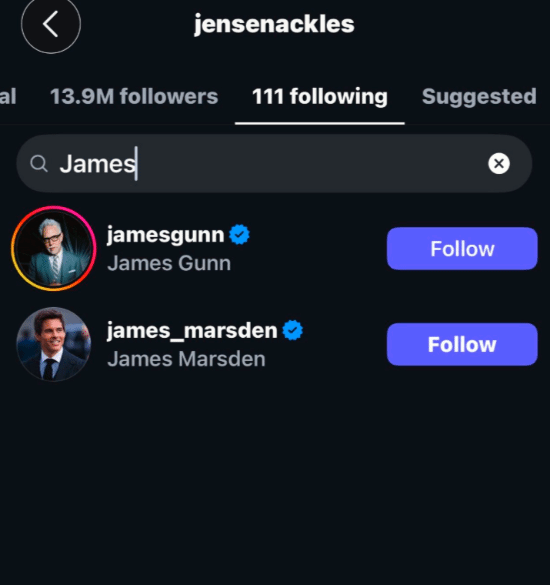Open jamesgunn's story via profile picture
550x585 pixels.
click(x=54, y=248)
